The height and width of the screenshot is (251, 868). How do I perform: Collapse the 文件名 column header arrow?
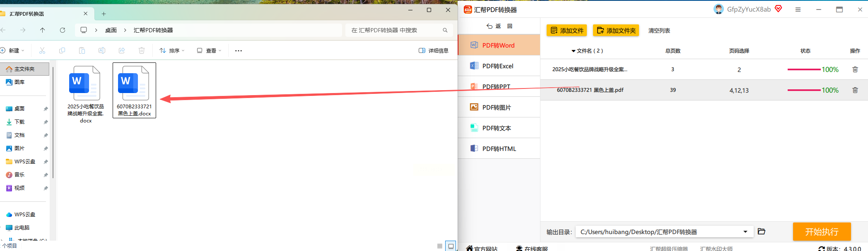[574, 51]
